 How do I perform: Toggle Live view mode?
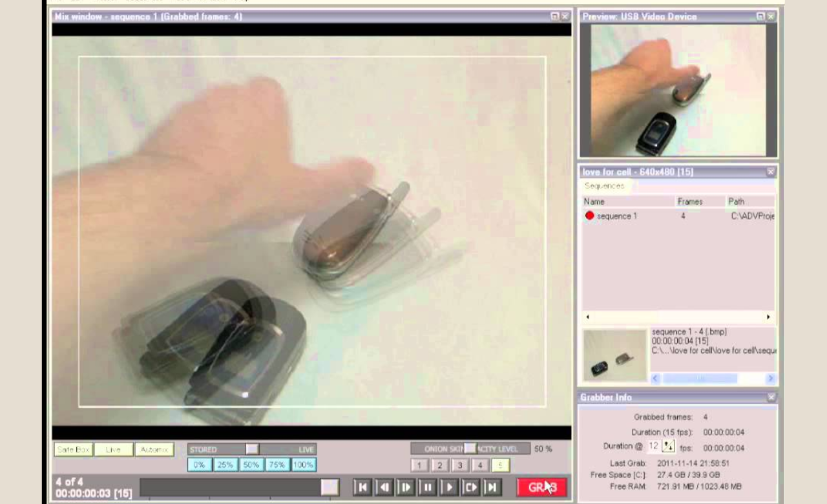pos(113,449)
